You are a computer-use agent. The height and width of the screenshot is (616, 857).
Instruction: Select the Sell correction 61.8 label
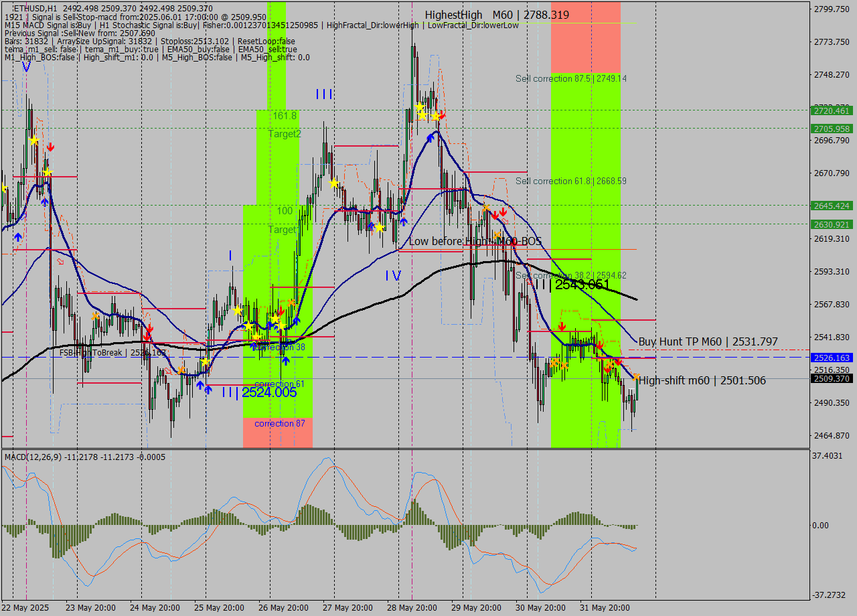pos(570,181)
